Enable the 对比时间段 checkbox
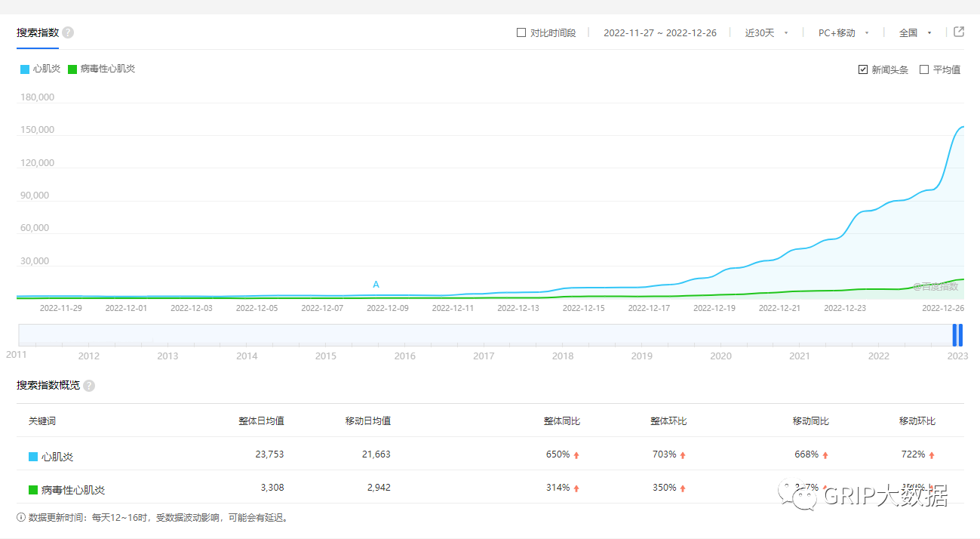The image size is (980, 539). [x=521, y=33]
